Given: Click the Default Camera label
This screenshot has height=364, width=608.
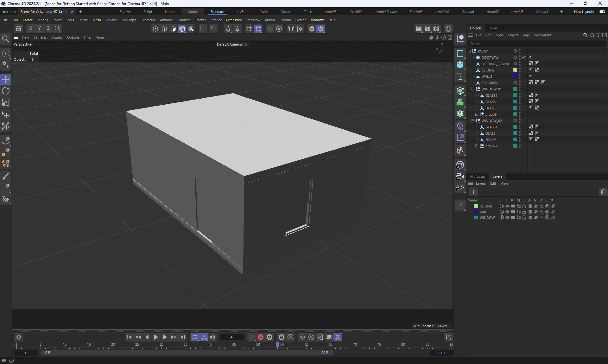Looking at the screenshot, I should [x=229, y=44].
